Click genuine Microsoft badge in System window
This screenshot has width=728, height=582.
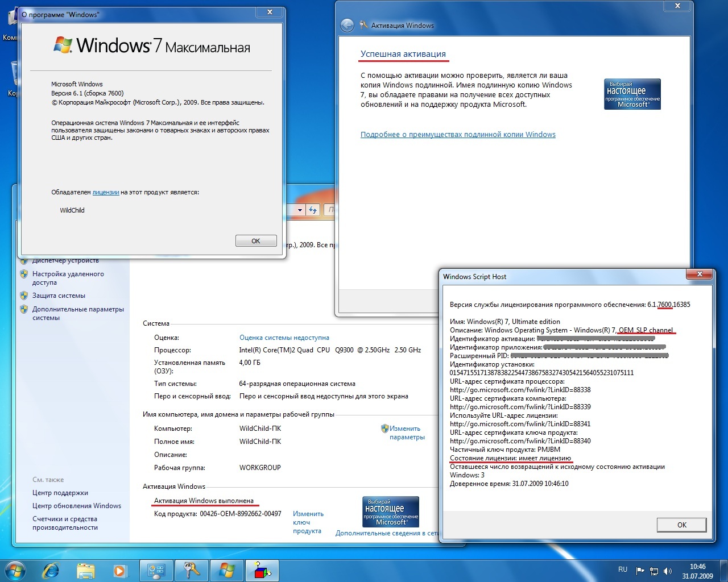click(x=391, y=512)
